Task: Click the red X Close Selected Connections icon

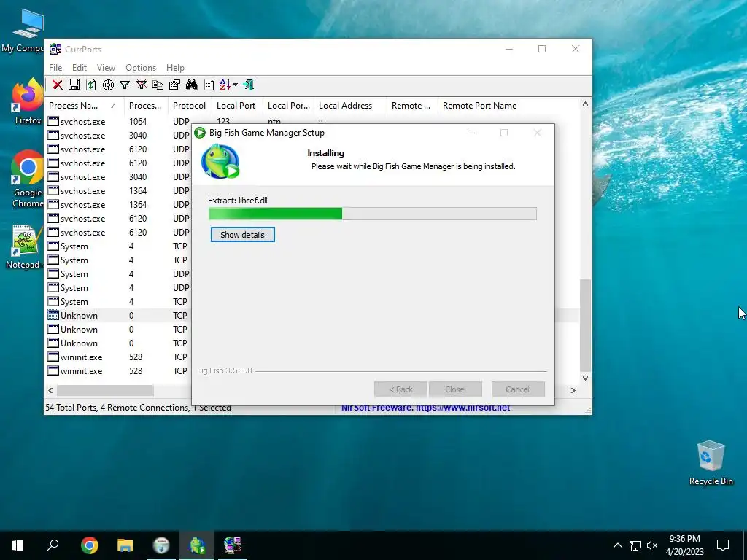Action: click(x=57, y=85)
